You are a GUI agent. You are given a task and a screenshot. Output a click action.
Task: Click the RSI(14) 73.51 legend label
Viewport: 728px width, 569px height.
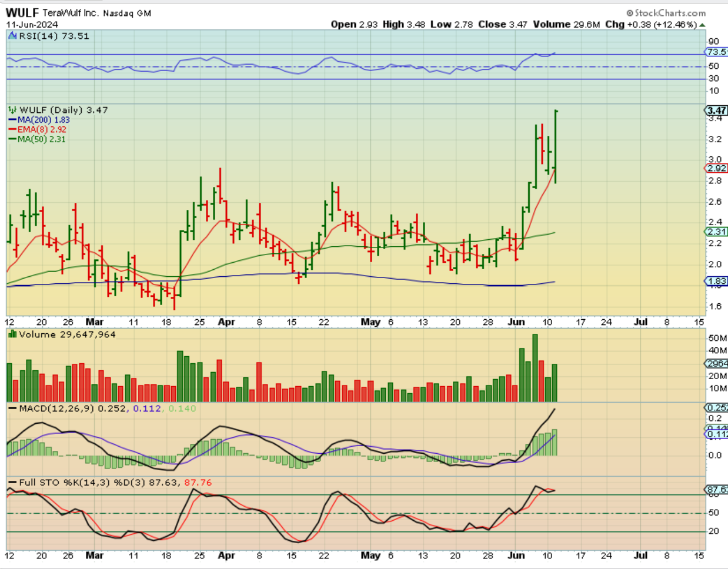coord(54,36)
